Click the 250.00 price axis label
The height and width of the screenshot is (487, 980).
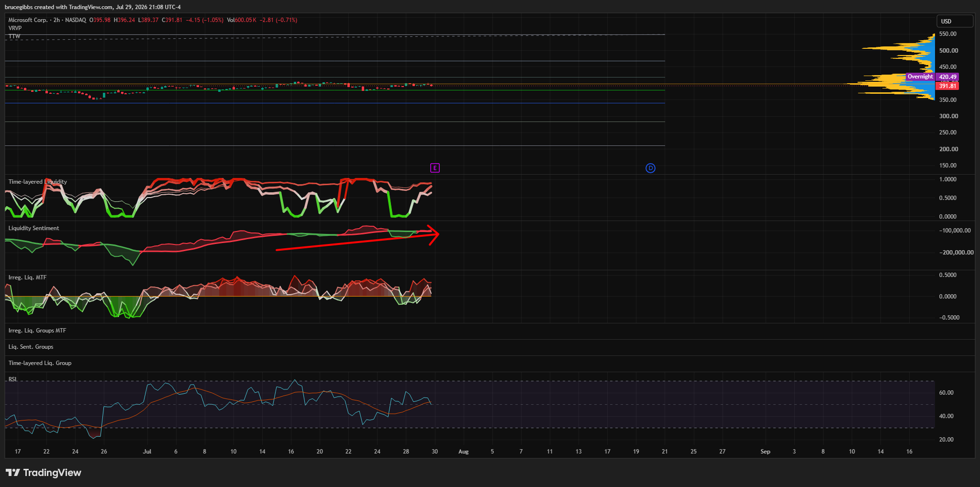click(x=948, y=133)
